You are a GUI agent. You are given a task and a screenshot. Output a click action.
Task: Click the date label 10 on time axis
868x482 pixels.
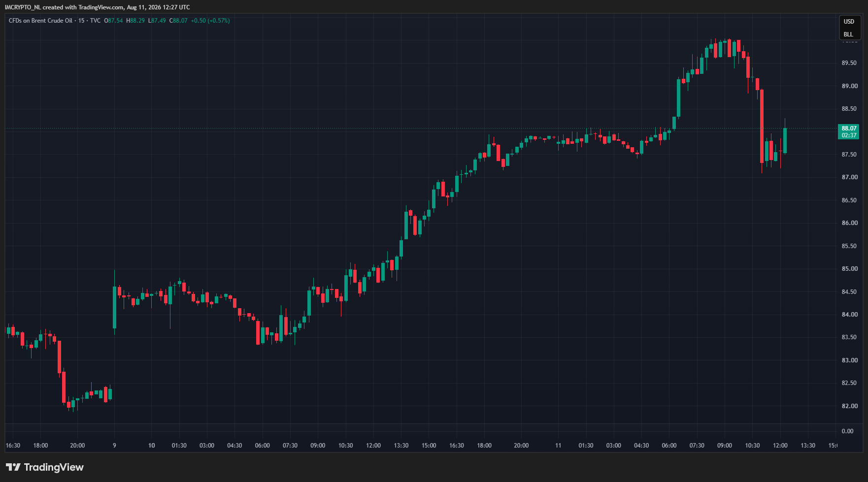(x=152, y=446)
